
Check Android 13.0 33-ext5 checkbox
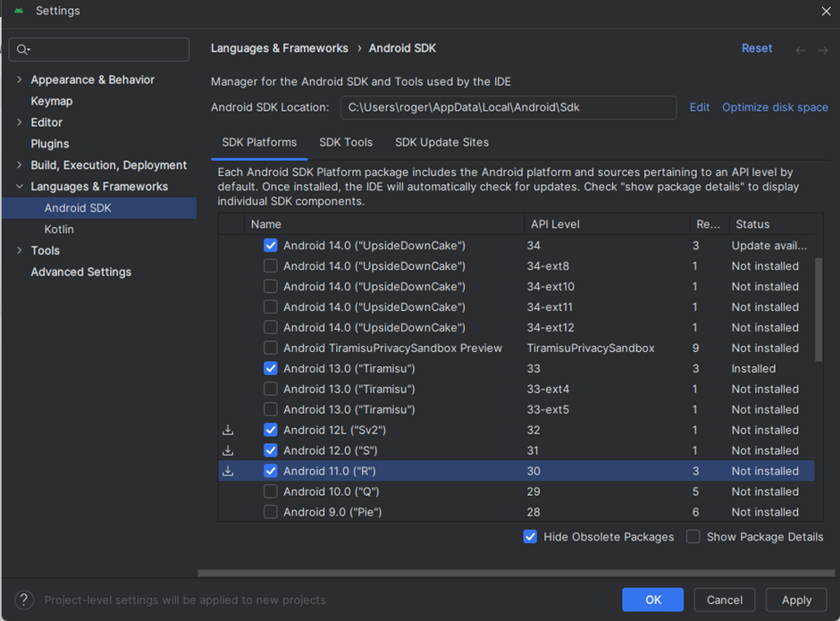pos(271,409)
